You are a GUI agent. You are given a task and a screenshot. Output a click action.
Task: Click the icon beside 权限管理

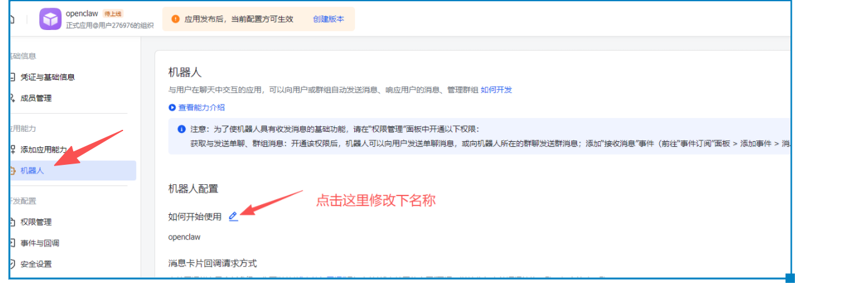coord(12,222)
